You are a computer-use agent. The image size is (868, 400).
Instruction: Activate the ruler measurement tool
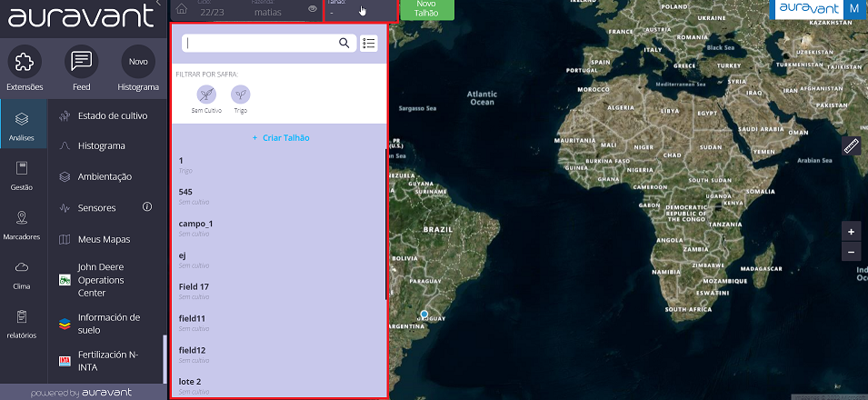pos(851,145)
